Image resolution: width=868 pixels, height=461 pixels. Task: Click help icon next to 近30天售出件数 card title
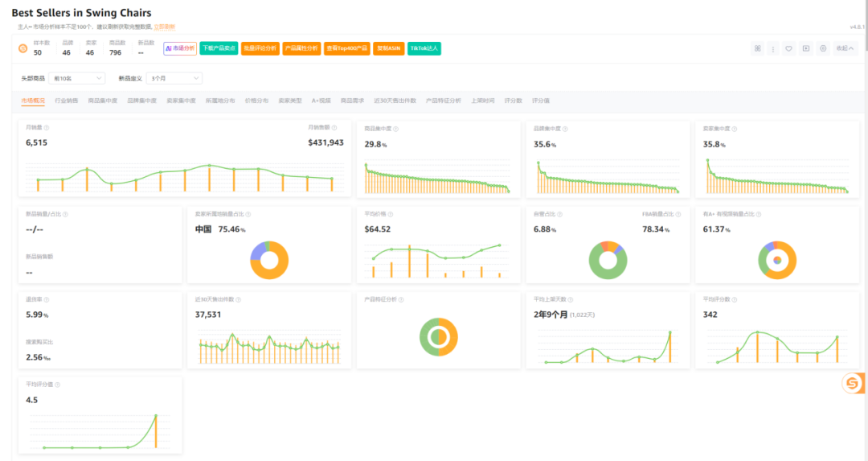[x=239, y=299]
